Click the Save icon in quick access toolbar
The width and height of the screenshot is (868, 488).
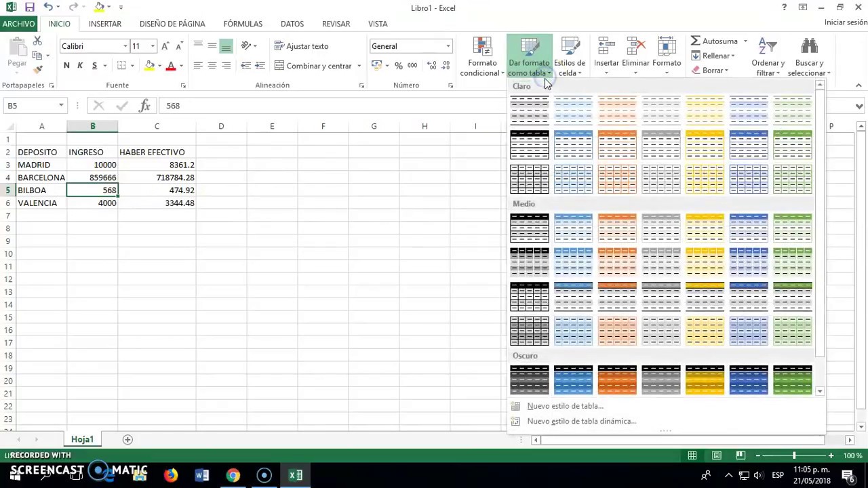[x=29, y=7]
